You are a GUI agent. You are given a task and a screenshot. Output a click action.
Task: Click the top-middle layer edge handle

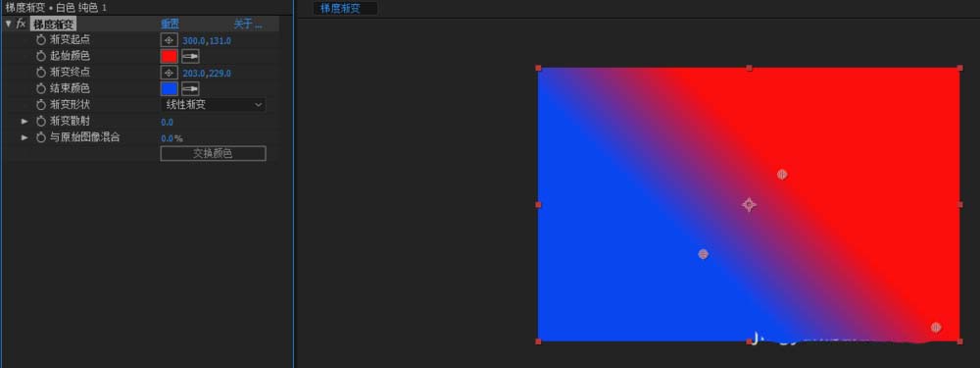tap(750, 69)
